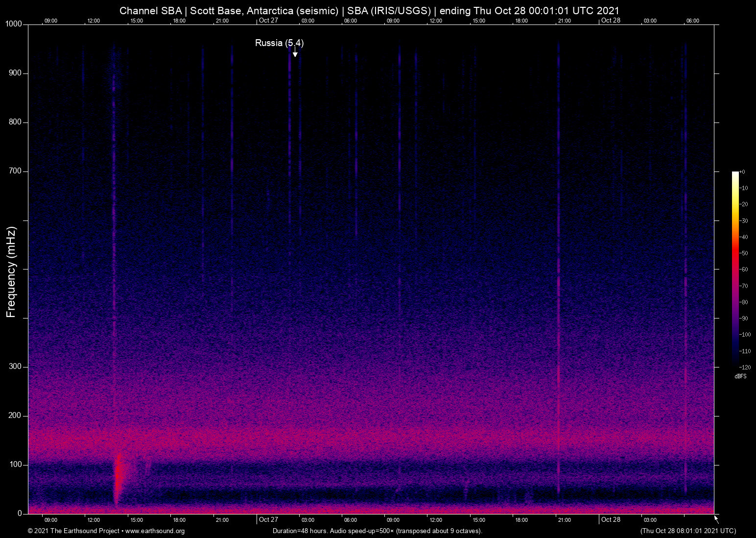The width and height of the screenshot is (756, 538).
Task: Click the Oct 27 date label on bottom axis
Action: click(x=268, y=520)
